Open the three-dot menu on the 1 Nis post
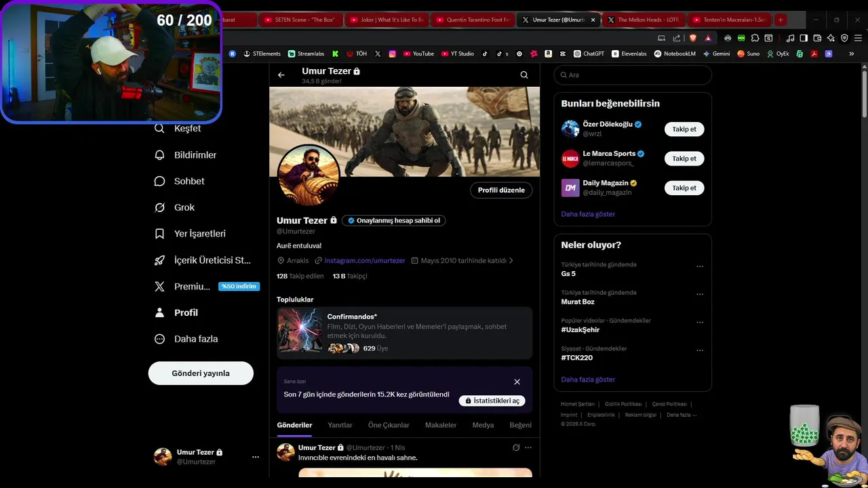868x488 pixels. pos(528,447)
